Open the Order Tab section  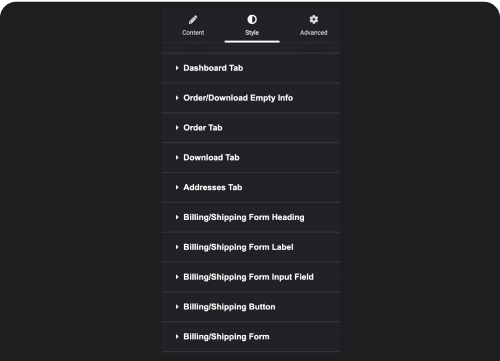coord(251,128)
